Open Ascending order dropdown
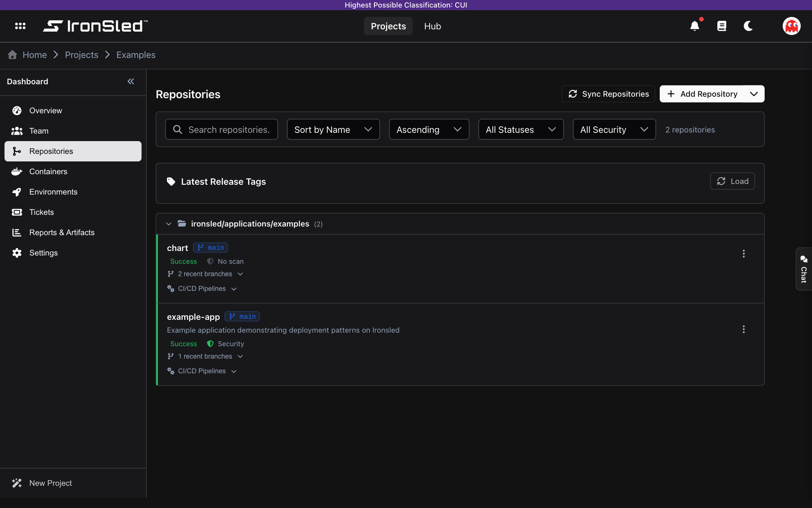The image size is (812, 508). pos(429,129)
